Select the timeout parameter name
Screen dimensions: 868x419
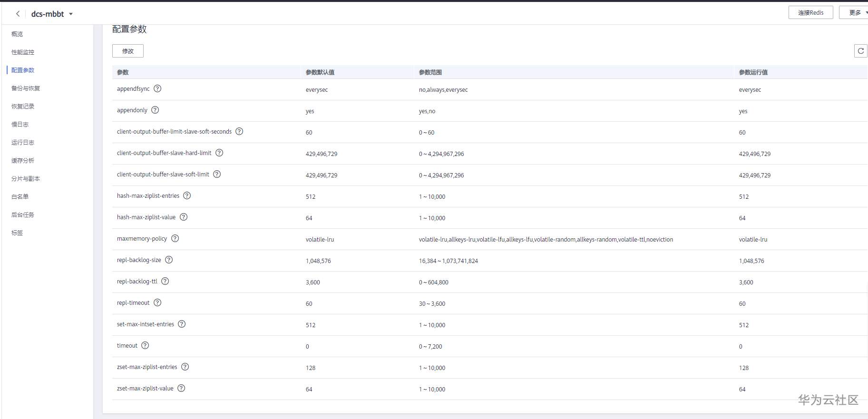click(127, 346)
